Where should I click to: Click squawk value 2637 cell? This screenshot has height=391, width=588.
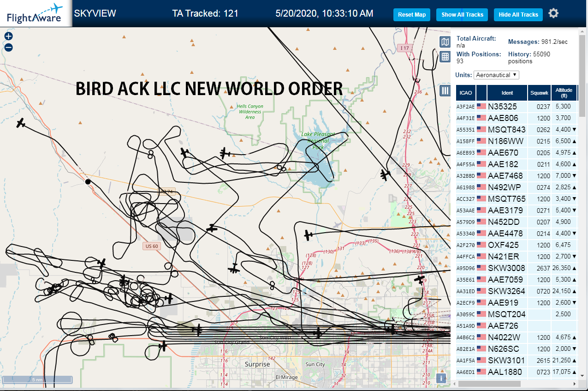(x=539, y=268)
